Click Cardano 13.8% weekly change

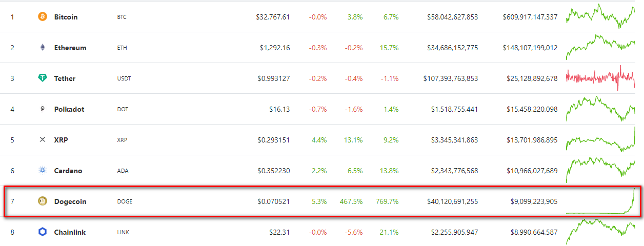tap(389, 171)
